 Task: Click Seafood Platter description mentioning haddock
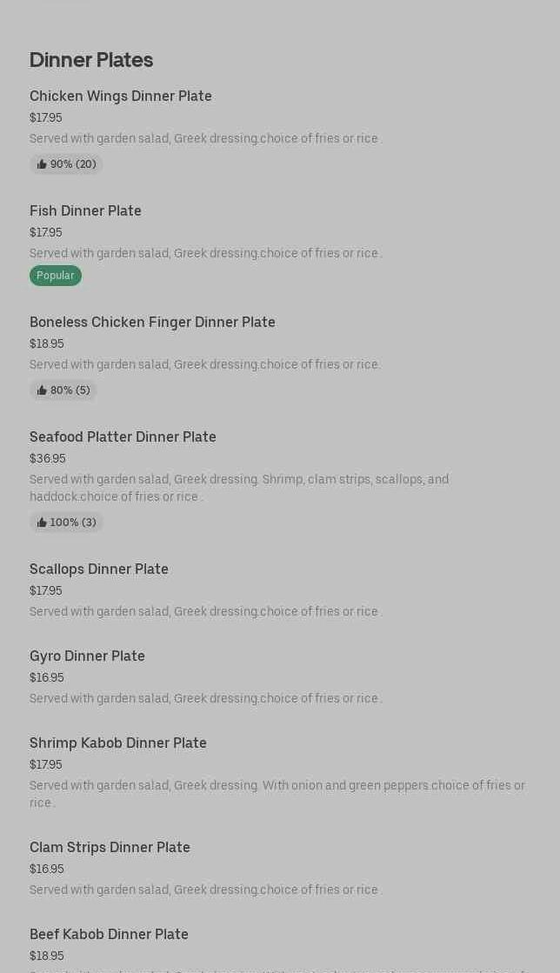pyautogui.click(x=239, y=488)
